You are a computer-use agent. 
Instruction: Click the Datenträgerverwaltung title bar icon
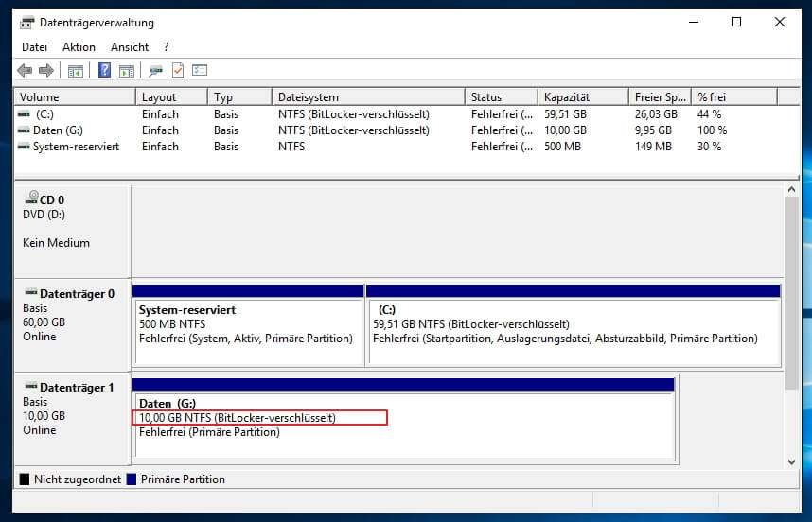click(26, 23)
